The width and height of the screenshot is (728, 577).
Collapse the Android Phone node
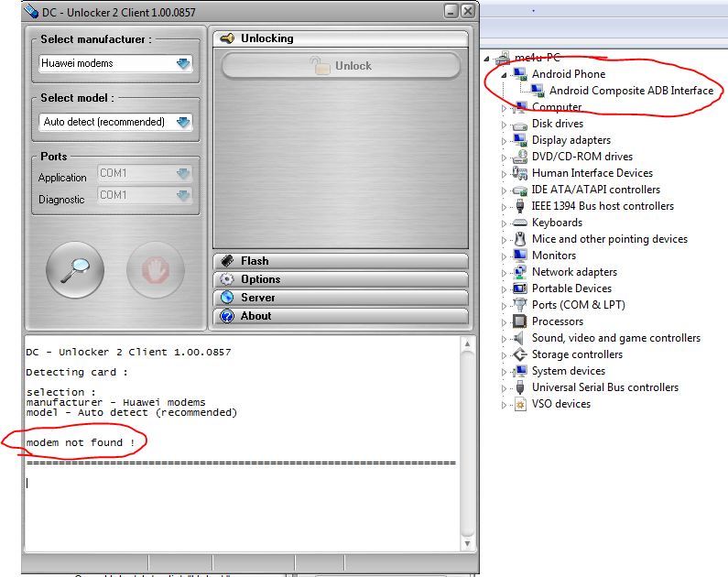(505, 75)
